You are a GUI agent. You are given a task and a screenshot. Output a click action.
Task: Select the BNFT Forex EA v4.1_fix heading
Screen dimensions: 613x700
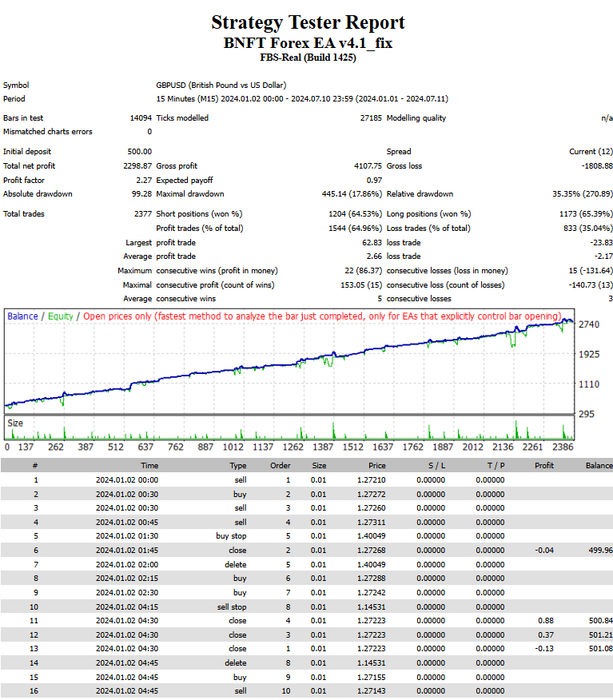[x=308, y=43]
